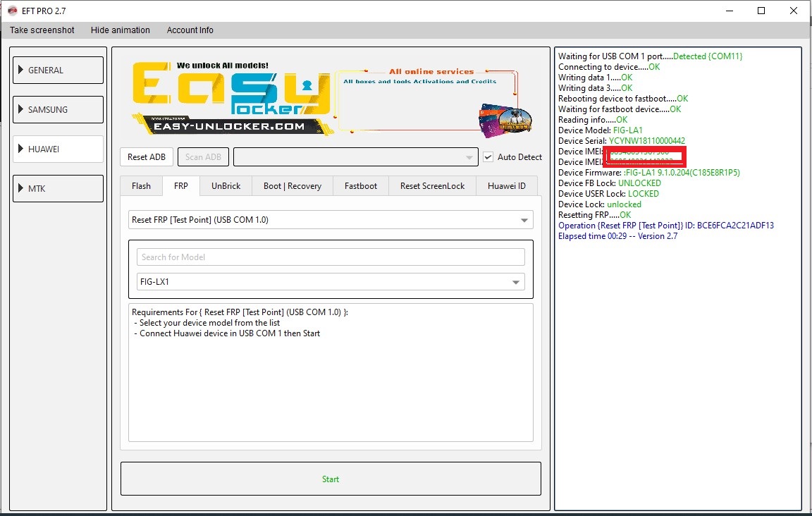Click log line Writing data 1.....OK
The height and width of the screenshot is (516, 812).
[x=595, y=78]
